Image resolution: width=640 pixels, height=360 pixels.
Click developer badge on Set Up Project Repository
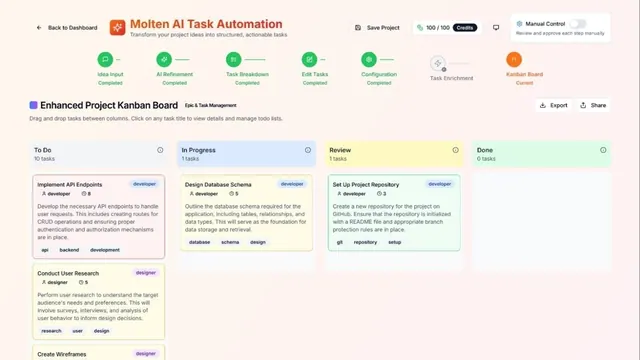pyautogui.click(x=440, y=184)
